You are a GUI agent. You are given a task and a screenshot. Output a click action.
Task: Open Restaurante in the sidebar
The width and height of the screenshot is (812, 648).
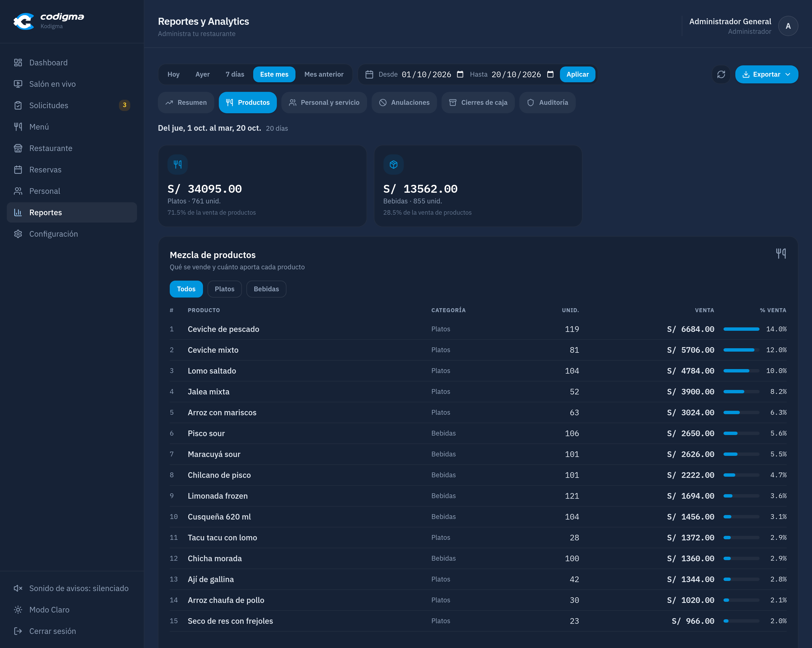click(72, 148)
